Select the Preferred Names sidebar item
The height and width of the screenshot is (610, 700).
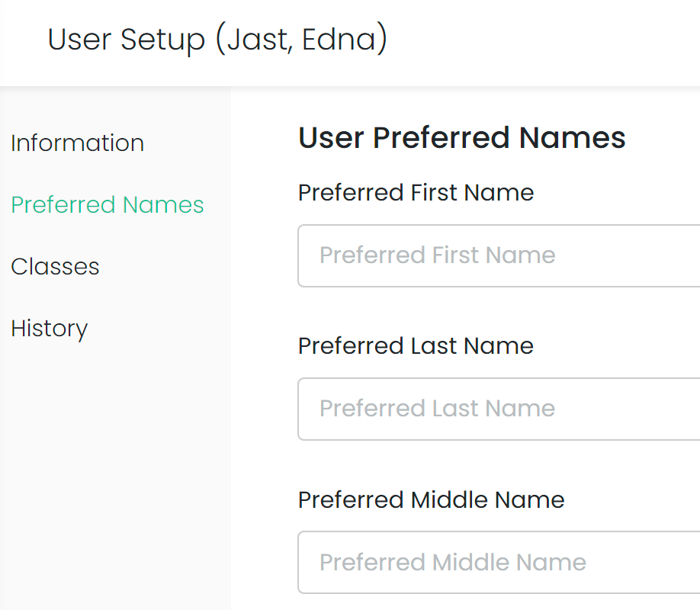(x=108, y=205)
